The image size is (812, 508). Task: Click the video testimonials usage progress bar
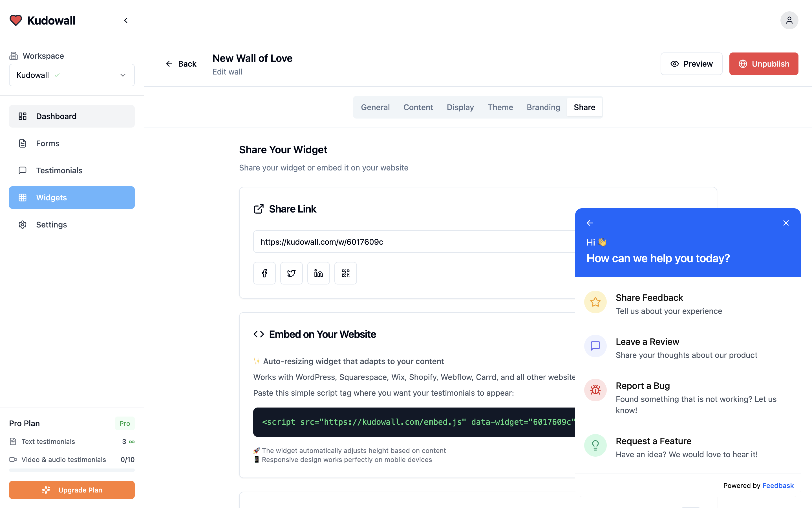(x=72, y=470)
